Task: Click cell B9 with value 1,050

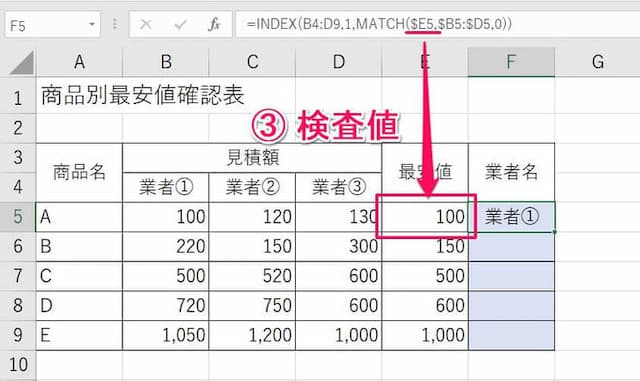Action: 165,335
